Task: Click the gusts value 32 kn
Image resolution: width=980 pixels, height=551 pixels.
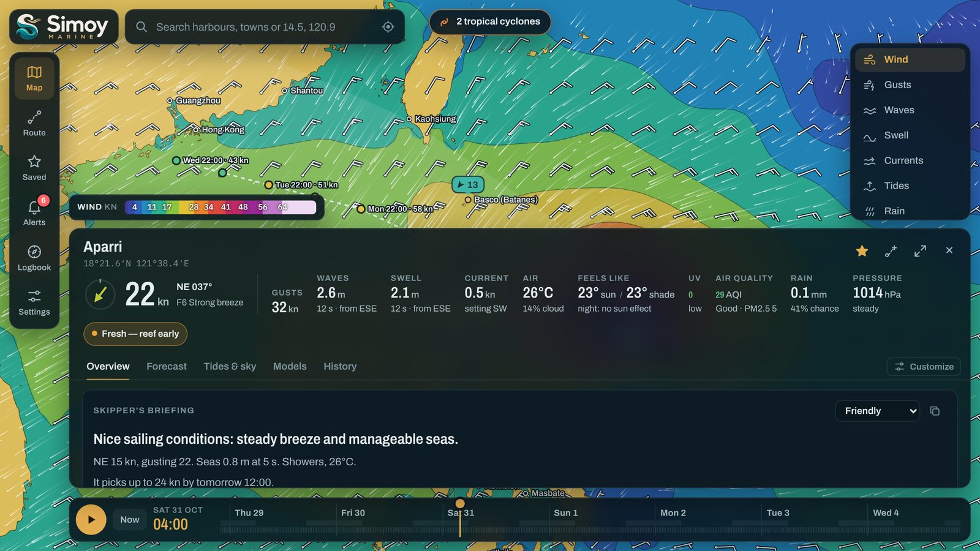Action: 285,307
